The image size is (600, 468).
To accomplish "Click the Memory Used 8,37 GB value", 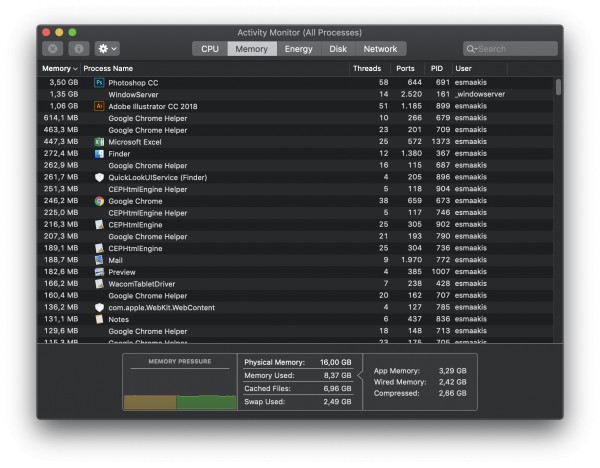I will tap(337, 375).
